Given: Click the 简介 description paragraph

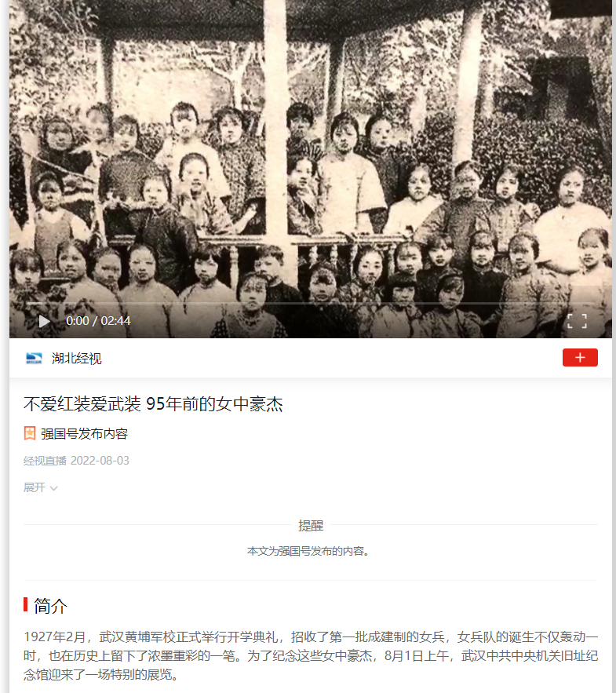Looking at the screenshot, I should click(x=311, y=656).
